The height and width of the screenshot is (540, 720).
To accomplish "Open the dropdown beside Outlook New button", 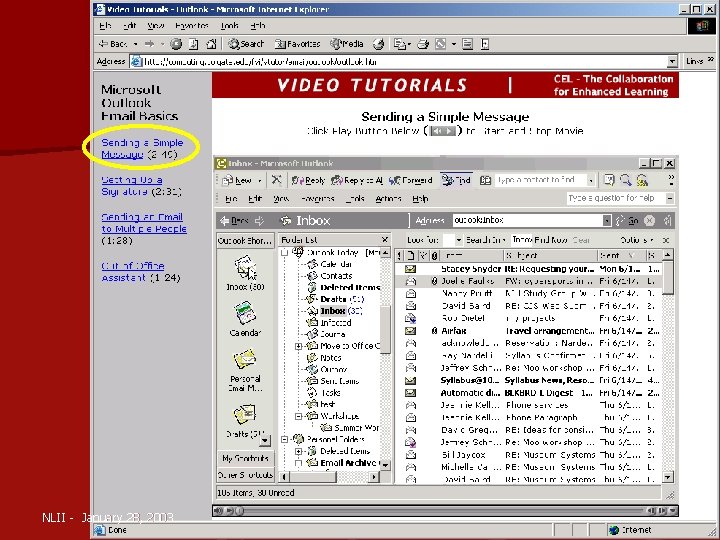I will pyautogui.click(x=259, y=180).
